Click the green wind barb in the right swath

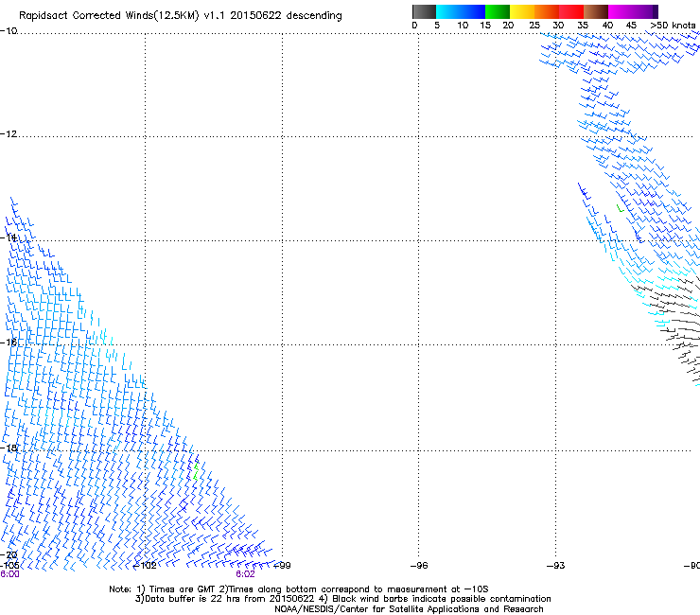tap(621, 208)
